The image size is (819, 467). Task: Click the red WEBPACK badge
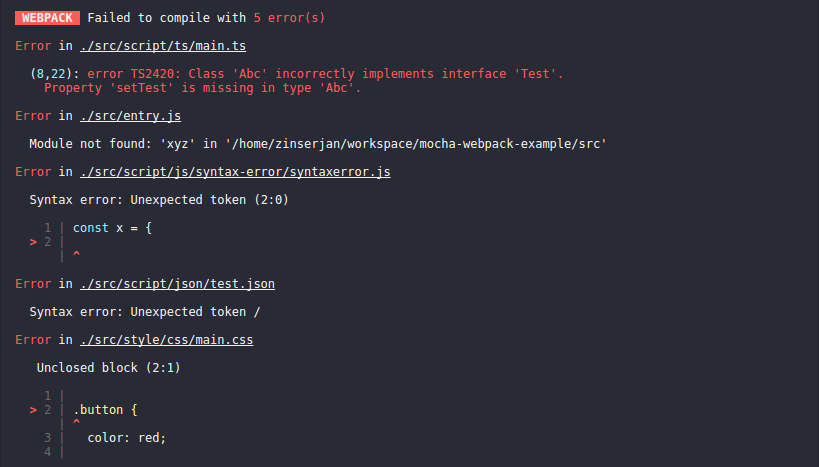point(48,18)
